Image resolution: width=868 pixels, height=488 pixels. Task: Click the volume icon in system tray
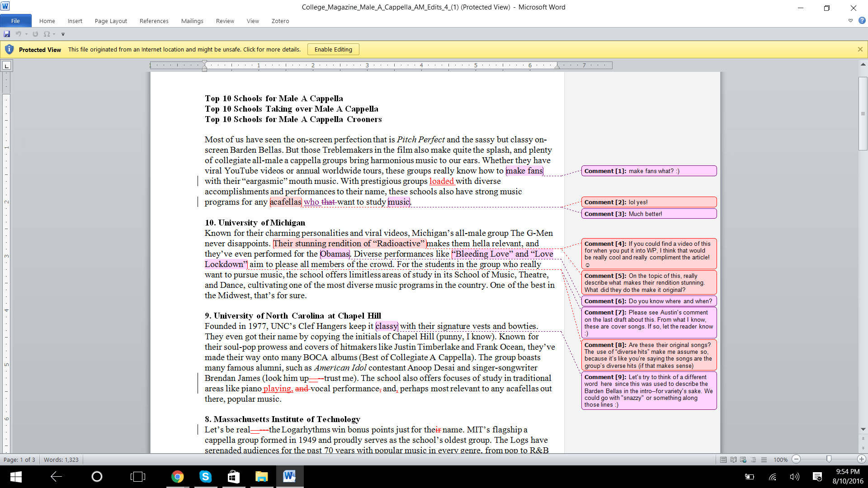pyautogui.click(x=794, y=477)
